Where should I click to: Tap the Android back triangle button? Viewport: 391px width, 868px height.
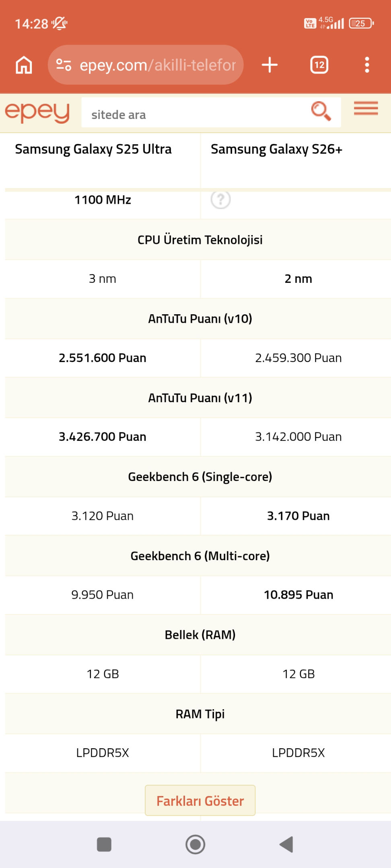(286, 844)
